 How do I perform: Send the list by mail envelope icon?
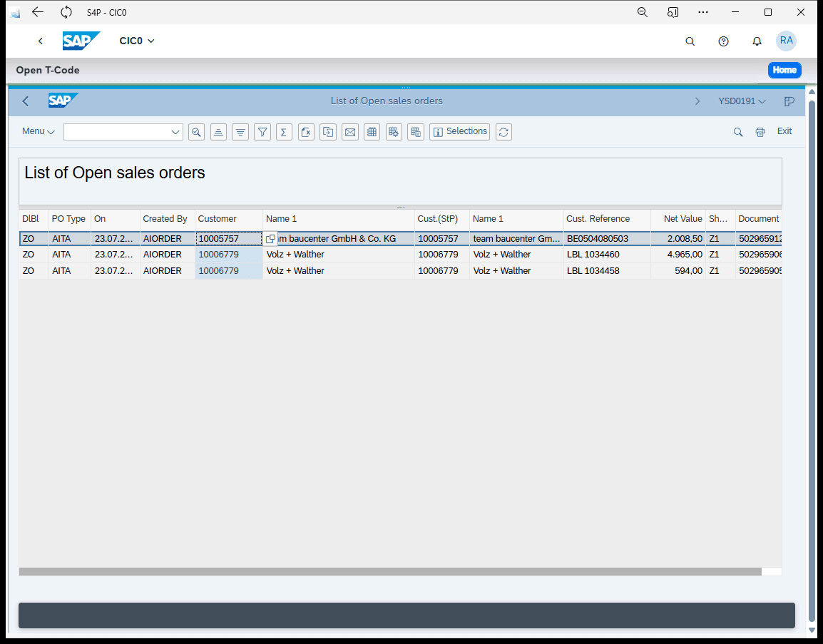coord(350,132)
